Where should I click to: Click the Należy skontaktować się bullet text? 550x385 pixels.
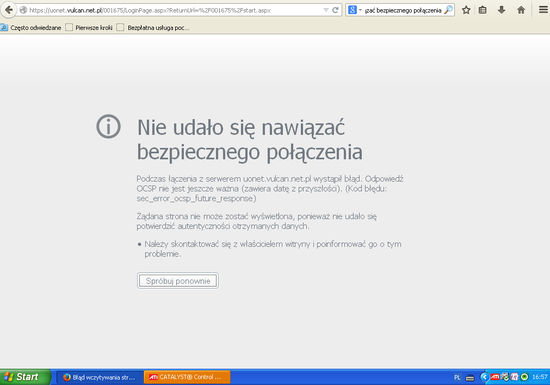pos(273,249)
